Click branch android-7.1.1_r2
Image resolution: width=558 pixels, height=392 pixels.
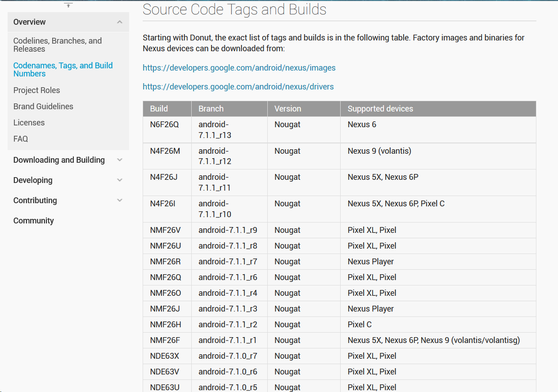click(x=228, y=325)
